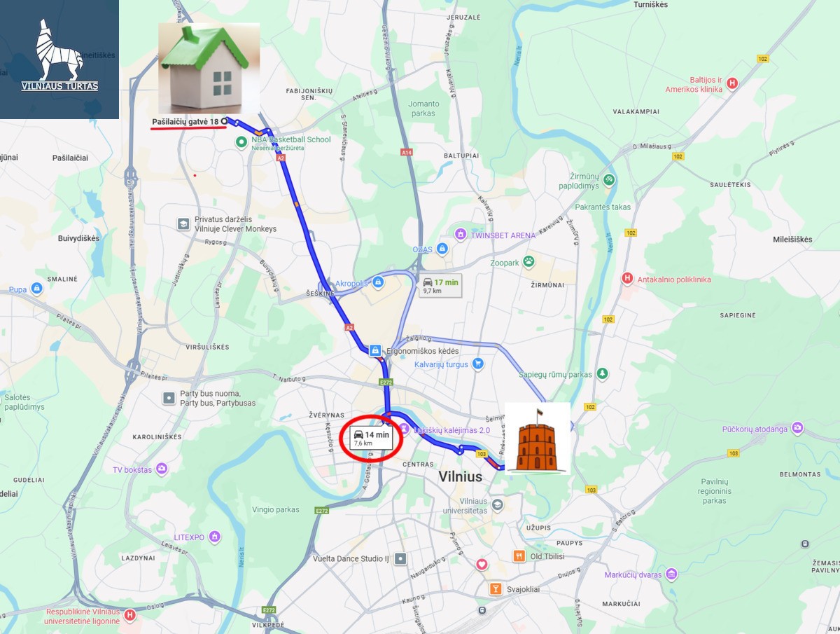Select Baltijos ir Amerikos klinika marker
Viewport: 840px width, 634px height.
click(732, 83)
